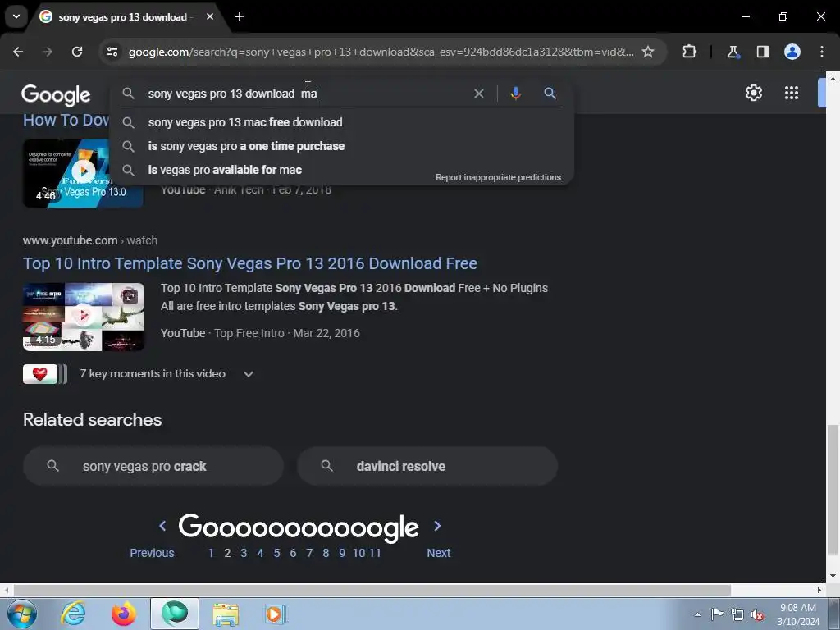
Task: Go to Previous results page
Action: click(152, 553)
